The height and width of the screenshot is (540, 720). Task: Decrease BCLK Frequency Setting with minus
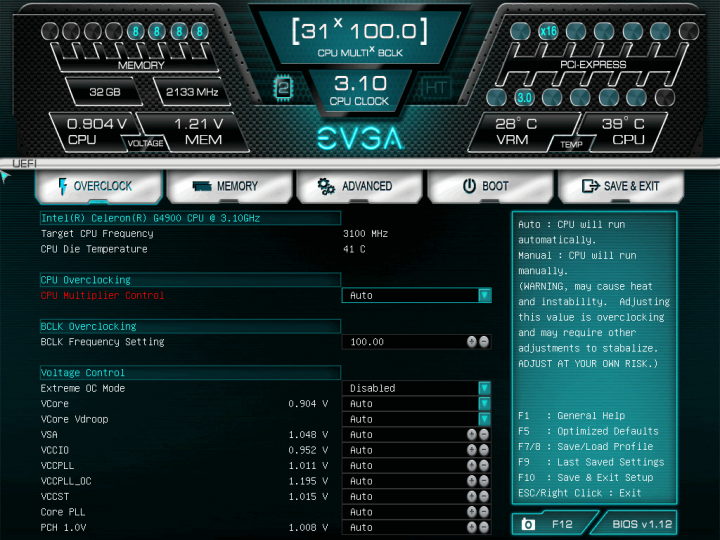(484, 342)
